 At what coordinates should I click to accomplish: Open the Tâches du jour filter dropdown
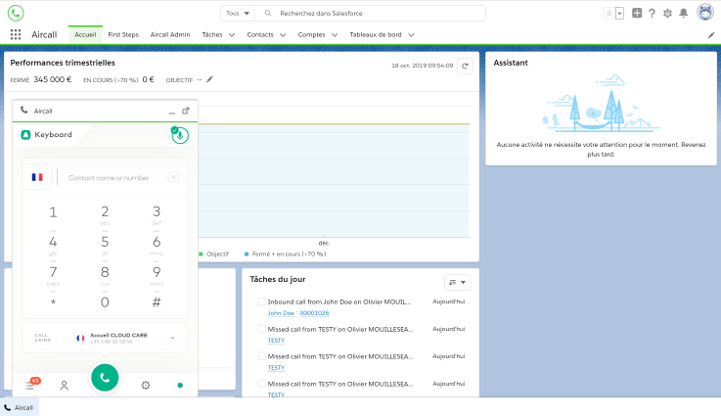[x=457, y=282]
